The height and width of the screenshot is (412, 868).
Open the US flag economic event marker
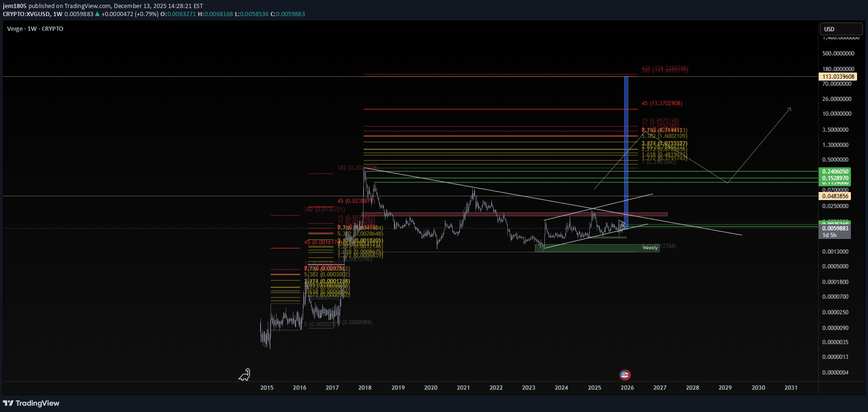point(625,375)
